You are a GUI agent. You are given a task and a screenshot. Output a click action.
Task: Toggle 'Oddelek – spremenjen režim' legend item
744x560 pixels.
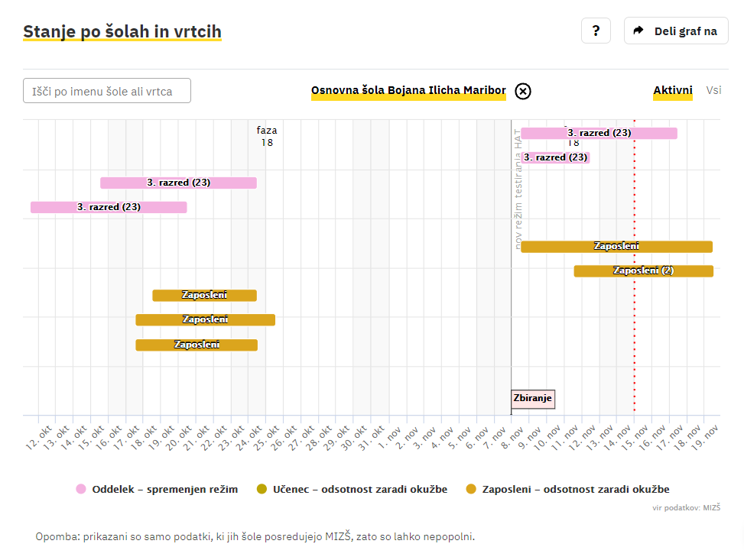(x=164, y=489)
